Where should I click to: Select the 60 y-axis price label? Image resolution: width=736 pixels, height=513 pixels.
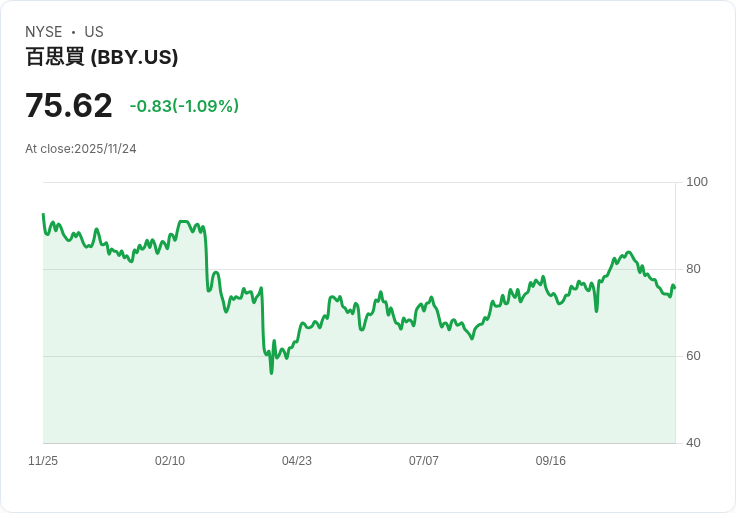[x=694, y=356]
